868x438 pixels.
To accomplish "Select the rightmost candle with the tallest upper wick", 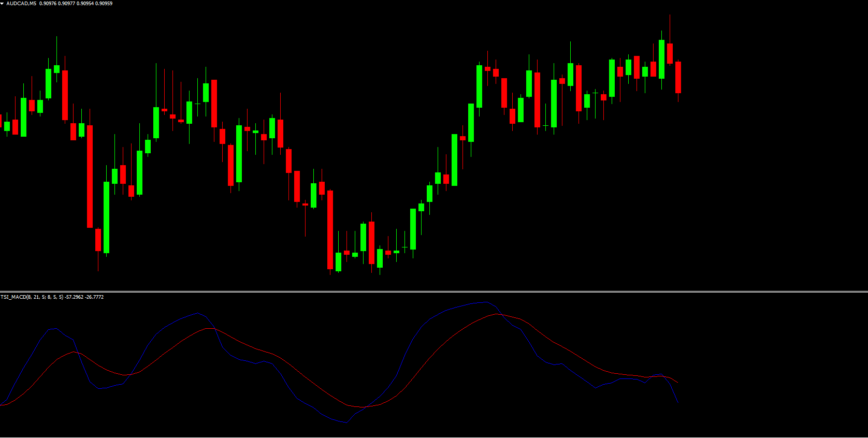I will pyautogui.click(x=670, y=53).
